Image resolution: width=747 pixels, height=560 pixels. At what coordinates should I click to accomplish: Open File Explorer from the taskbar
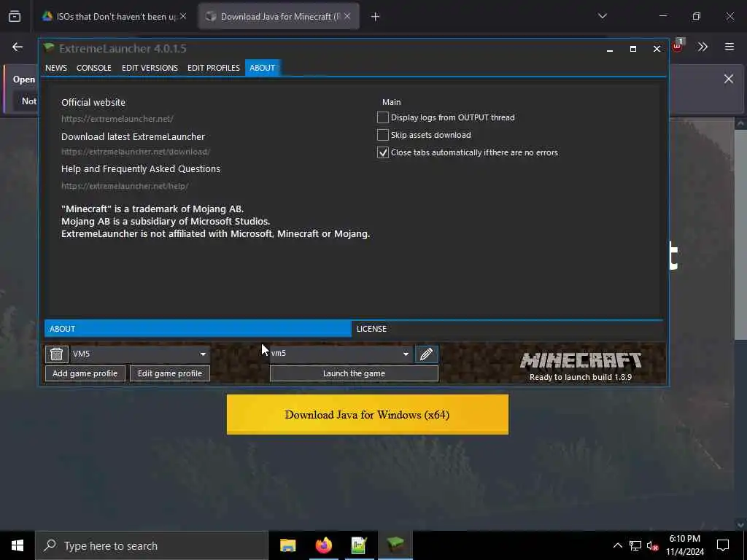[287, 545]
